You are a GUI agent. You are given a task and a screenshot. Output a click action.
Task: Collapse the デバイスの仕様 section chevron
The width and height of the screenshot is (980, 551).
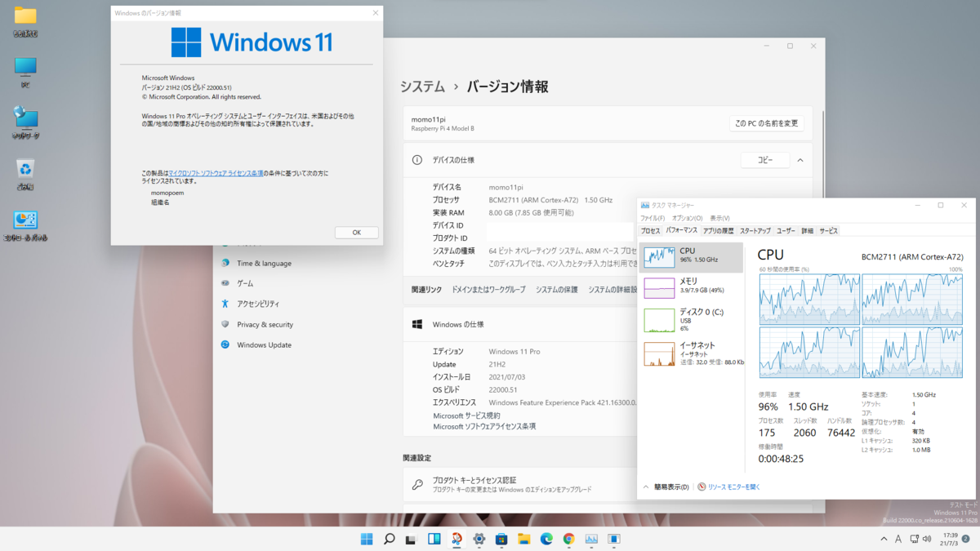(x=800, y=161)
